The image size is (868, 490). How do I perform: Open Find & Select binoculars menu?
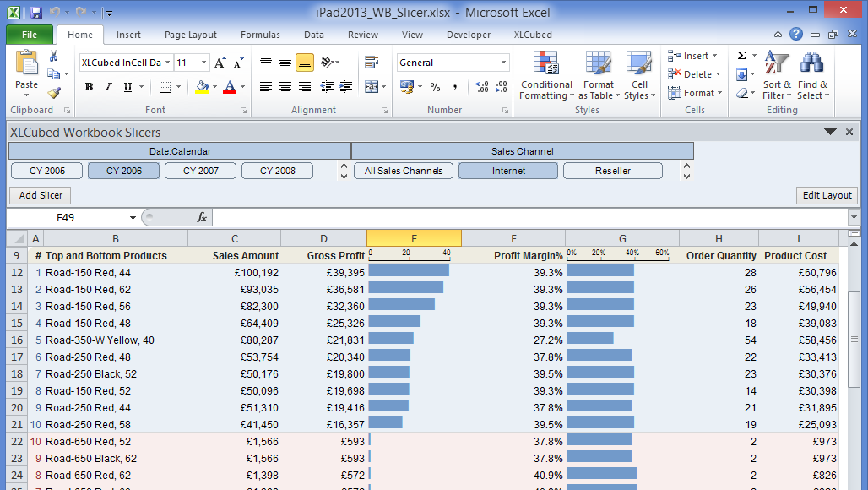coord(812,75)
